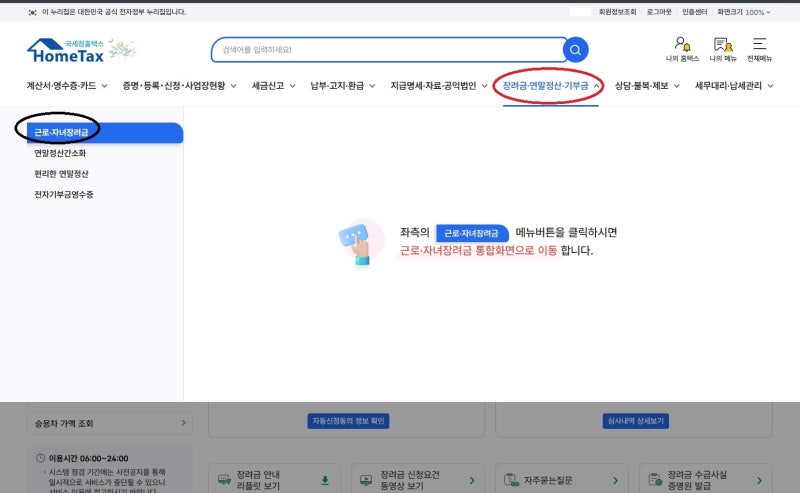Expand 계산서·영수증·카드 menu

(x=67, y=86)
